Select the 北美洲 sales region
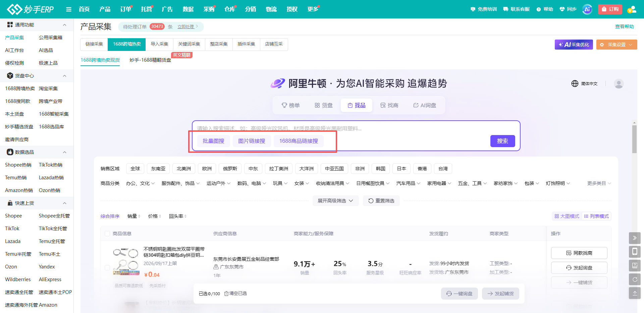The image size is (644, 313). (x=184, y=169)
